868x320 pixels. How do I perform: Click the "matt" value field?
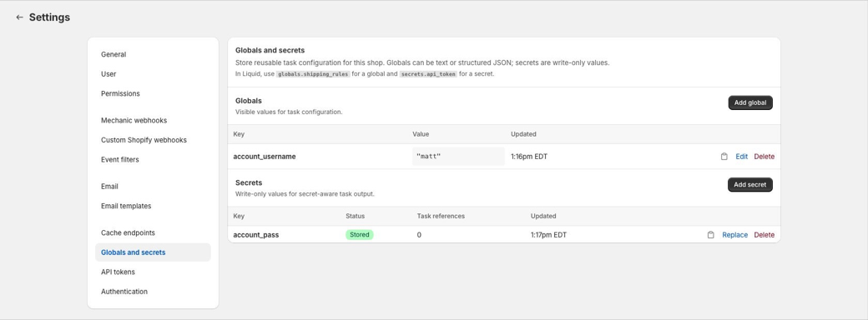click(458, 157)
